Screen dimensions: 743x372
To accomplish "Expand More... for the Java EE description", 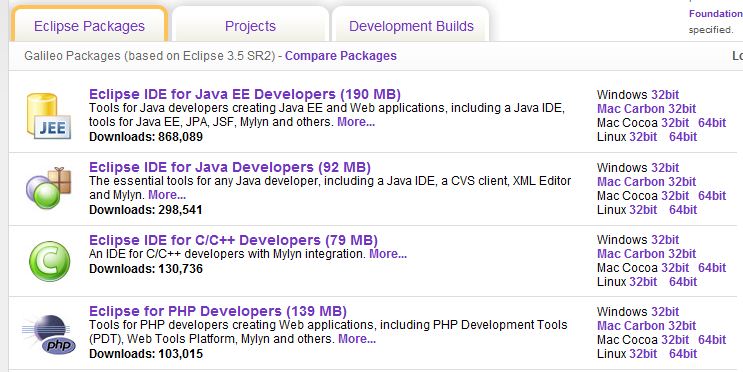I will coord(356,122).
